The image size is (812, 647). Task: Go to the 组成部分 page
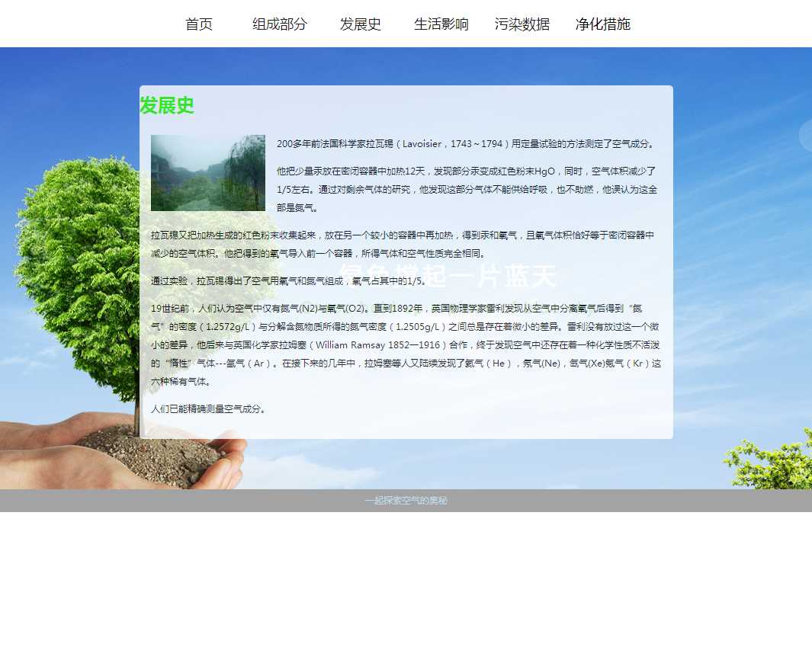280,24
